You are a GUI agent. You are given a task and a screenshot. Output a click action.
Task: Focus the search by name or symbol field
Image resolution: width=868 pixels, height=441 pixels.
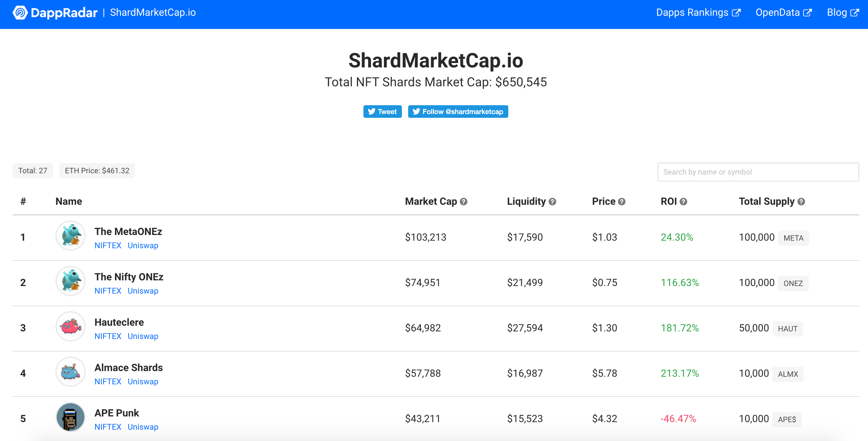click(x=758, y=172)
